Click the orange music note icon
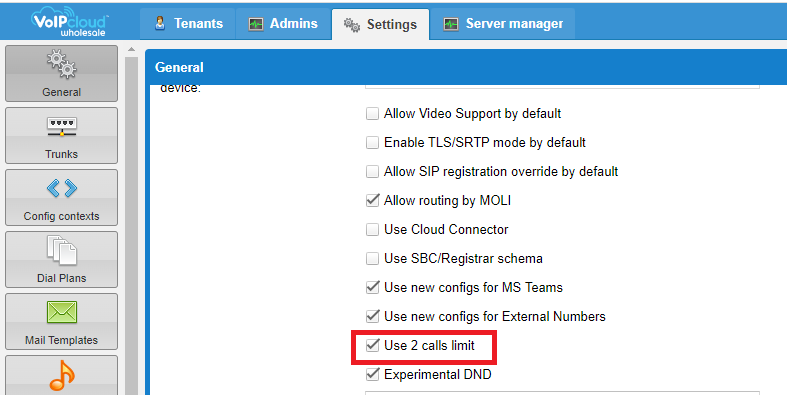787x395 pixels. pyautogui.click(x=61, y=375)
